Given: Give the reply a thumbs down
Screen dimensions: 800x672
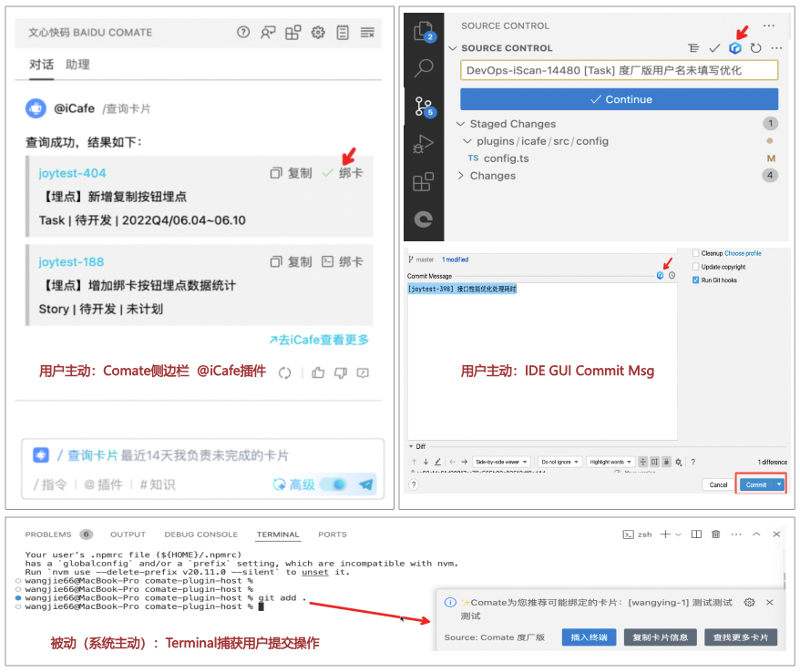Looking at the screenshot, I should pyautogui.click(x=340, y=373).
